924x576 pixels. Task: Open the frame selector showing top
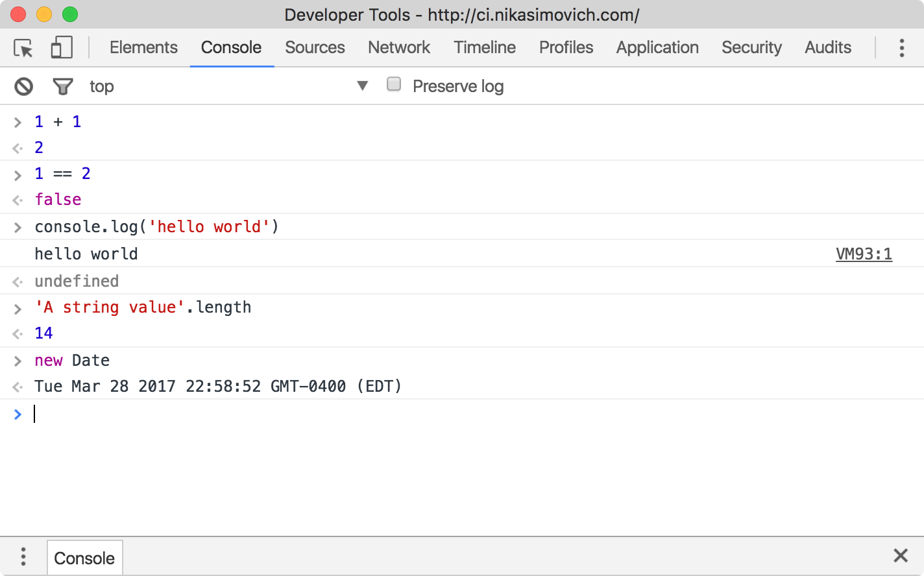(102, 86)
